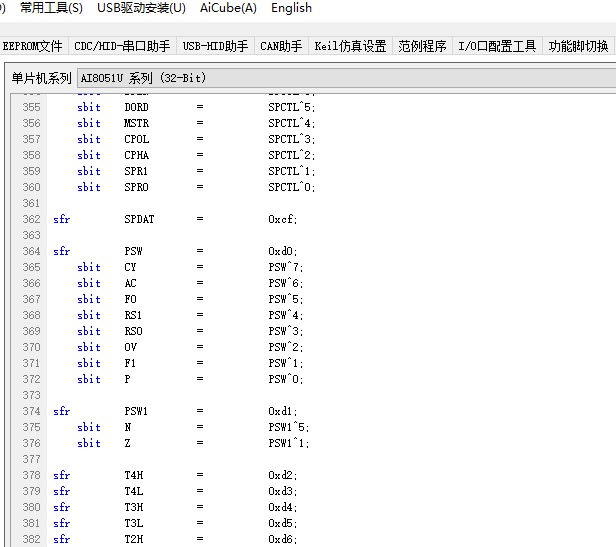Click the P bit name on line 372
The height and width of the screenshot is (547, 616).
127,379
